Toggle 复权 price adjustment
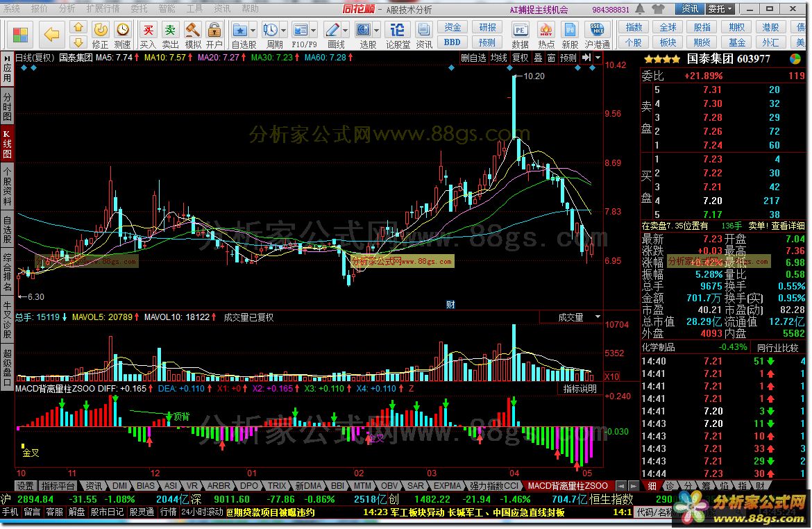 [x=521, y=58]
